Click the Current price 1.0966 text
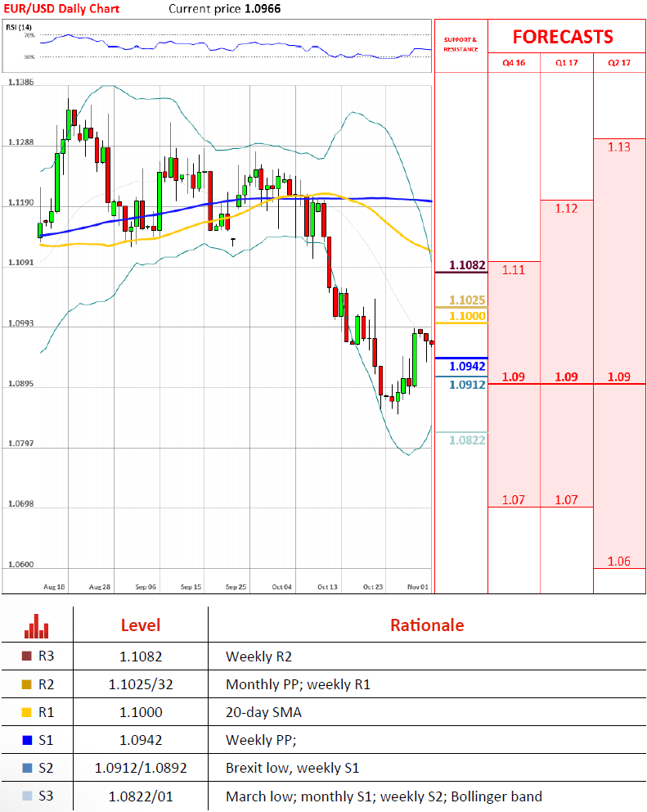 point(225,9)
